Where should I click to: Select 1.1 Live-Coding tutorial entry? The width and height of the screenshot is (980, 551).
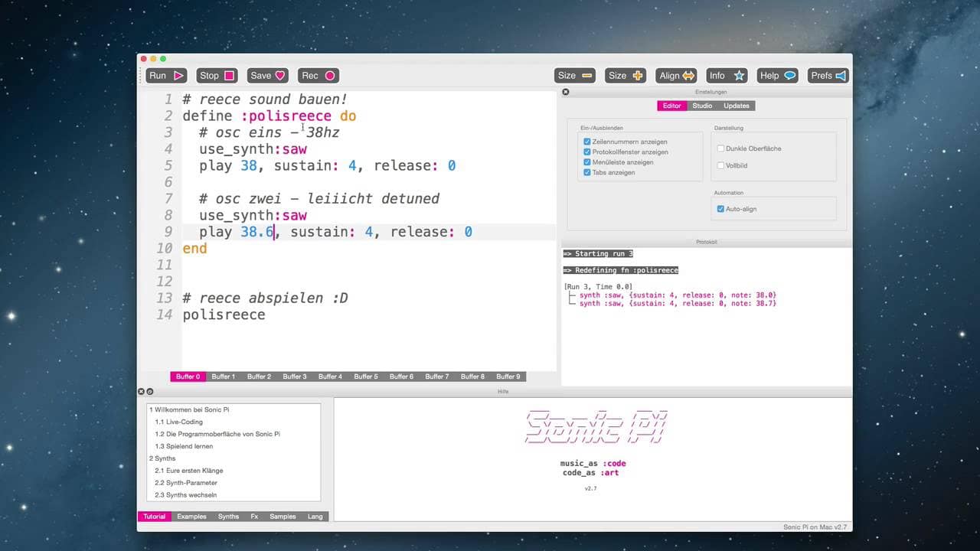[x=178, y=422]
